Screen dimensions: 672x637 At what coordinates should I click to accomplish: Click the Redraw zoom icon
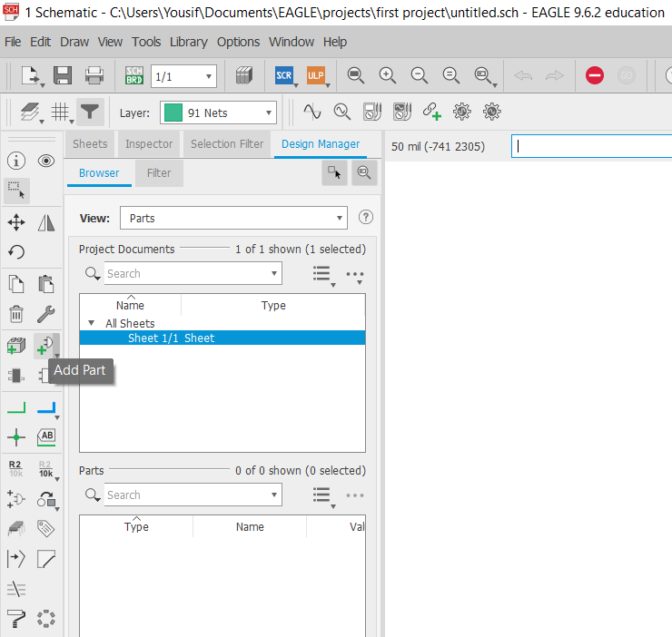coord(450,76)
